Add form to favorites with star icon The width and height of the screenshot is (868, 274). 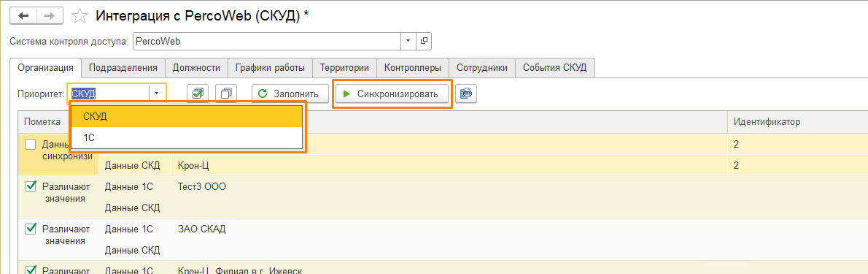coord(80,16)
